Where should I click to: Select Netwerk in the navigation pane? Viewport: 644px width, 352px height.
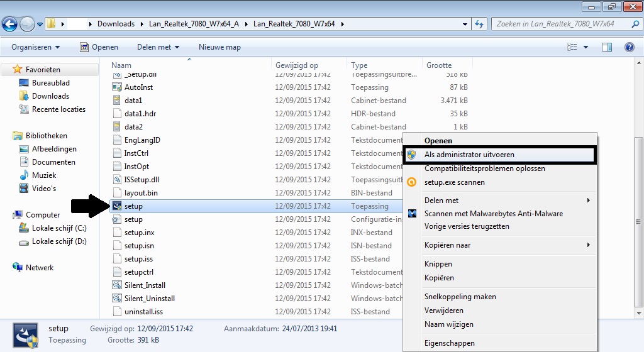click(40, 268)
